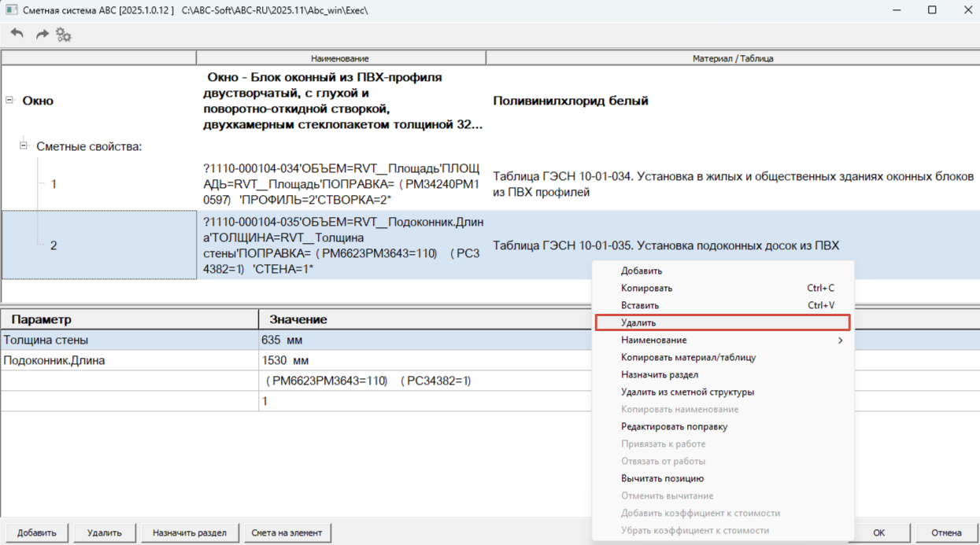Image resolution: width=980 pixels, height=545 pixels.
Task: Click the Значение column header
Action: click(425, 319)
